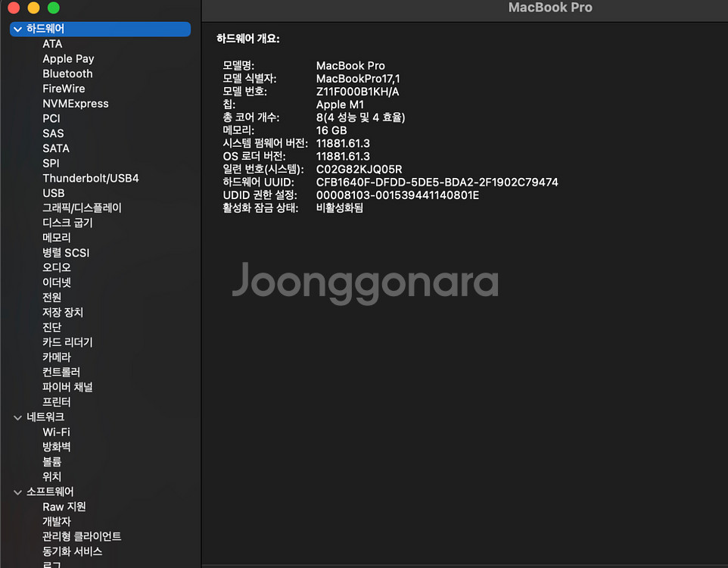The height and width of the screenshot is (568, 728).
Task: Select SATA in the sidebar
Action: pyautogui.click(x=56, y=148)
